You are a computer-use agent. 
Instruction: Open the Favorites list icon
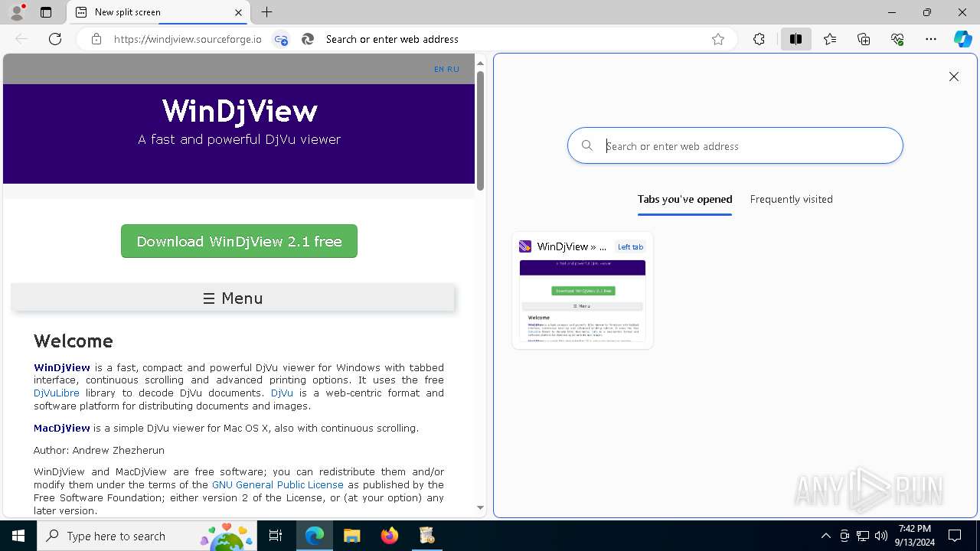tap(830, 39)
